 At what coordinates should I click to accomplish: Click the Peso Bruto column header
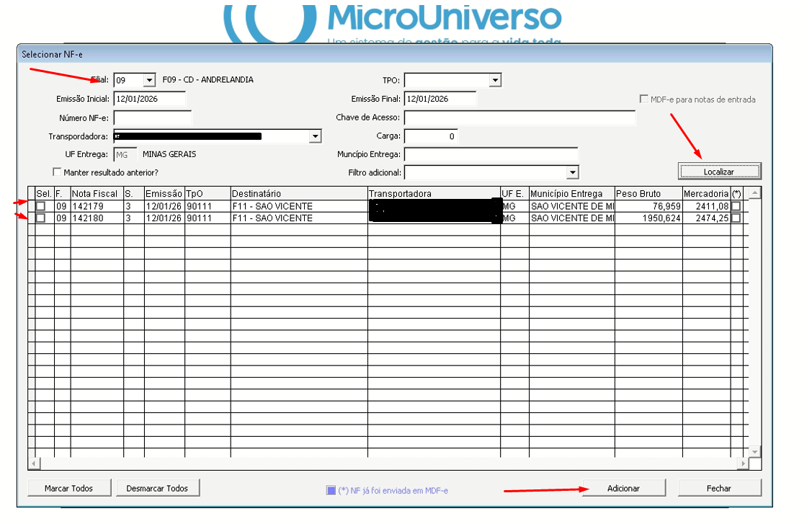(648, 194)
